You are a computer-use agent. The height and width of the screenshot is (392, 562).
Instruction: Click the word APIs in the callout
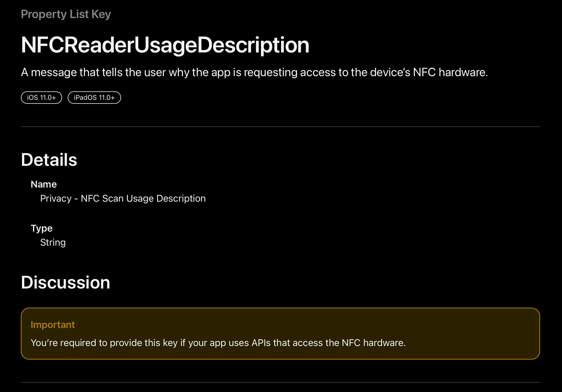(x=261, y=343)
